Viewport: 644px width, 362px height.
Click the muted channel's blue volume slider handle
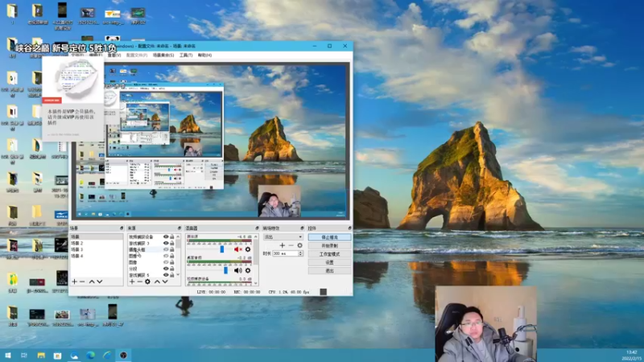[x=222, y=249]
